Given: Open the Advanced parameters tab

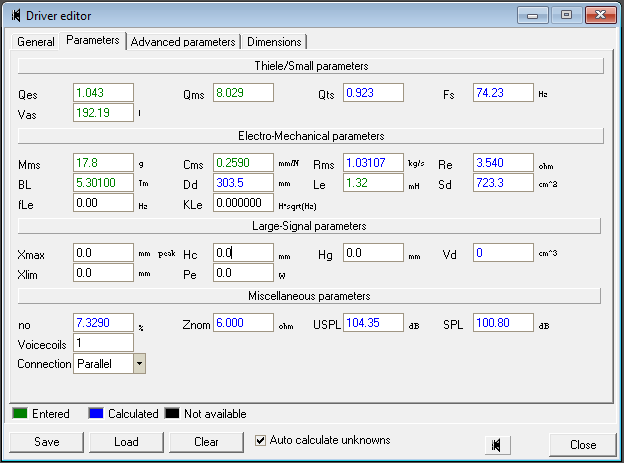Looking at the screenshot, I should click(x=183, y=42).
